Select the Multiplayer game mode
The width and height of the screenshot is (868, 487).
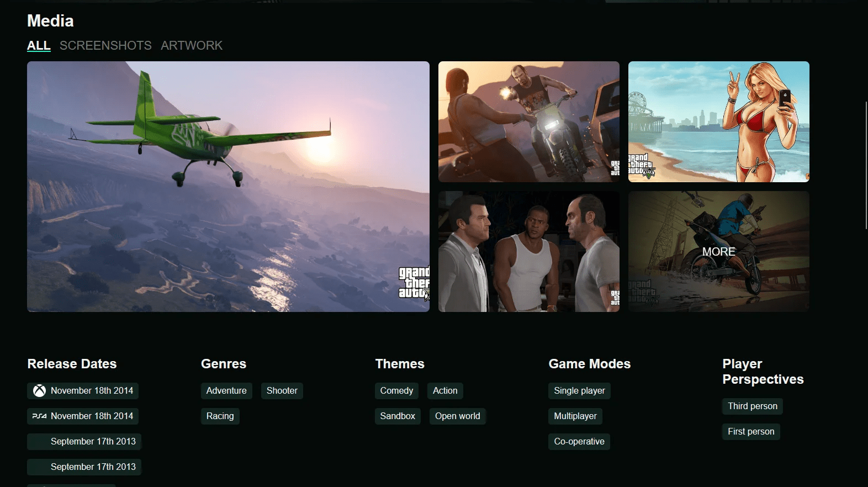tap(575, 416)
